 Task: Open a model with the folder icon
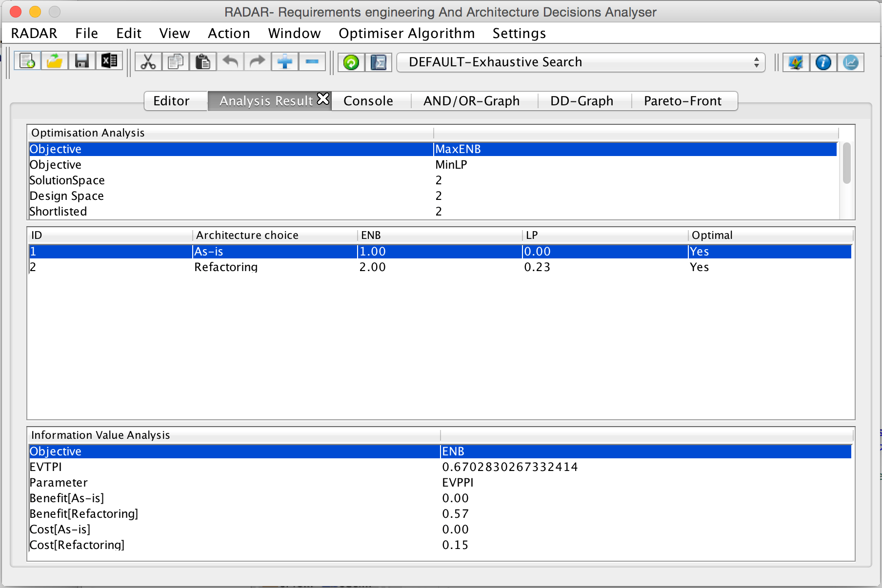(55, 62)
